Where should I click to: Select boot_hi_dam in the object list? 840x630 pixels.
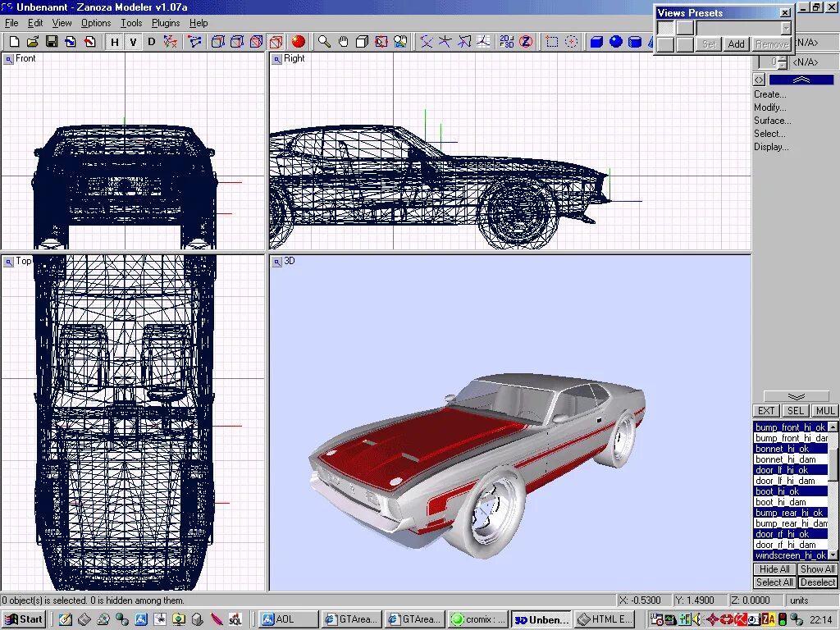[790, 502]
